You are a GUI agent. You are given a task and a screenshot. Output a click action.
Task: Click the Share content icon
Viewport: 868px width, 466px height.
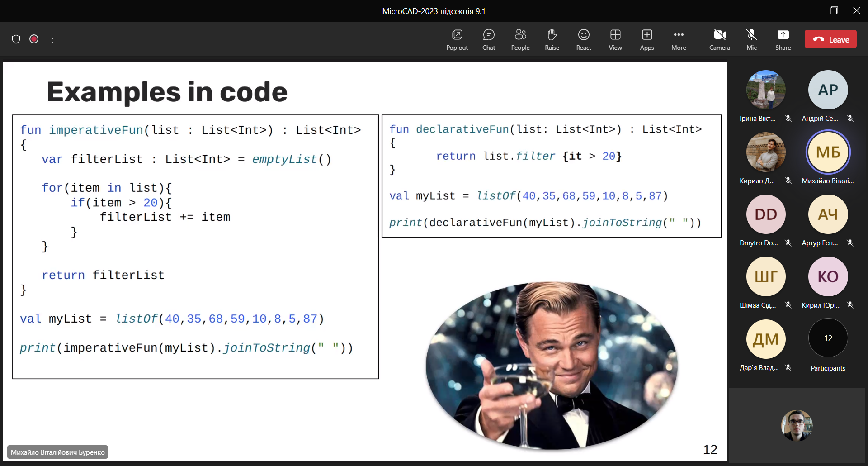pos(783,39)
